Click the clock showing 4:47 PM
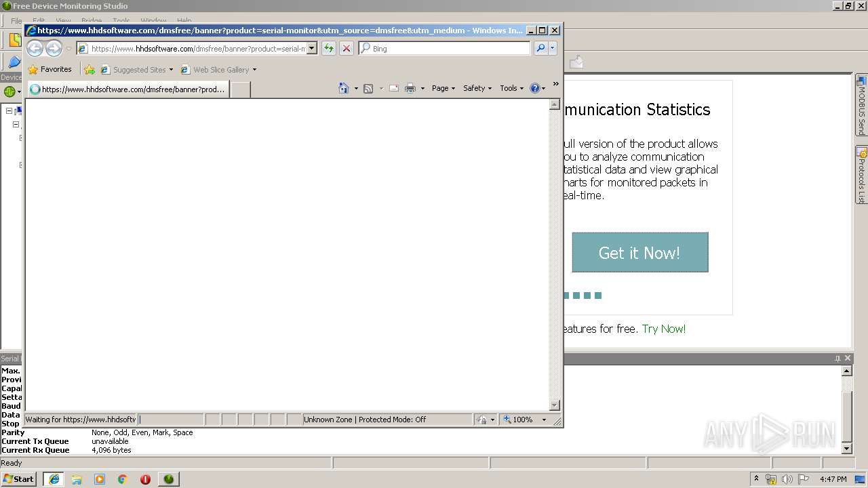Screen dimensions: 868x488 833,479
